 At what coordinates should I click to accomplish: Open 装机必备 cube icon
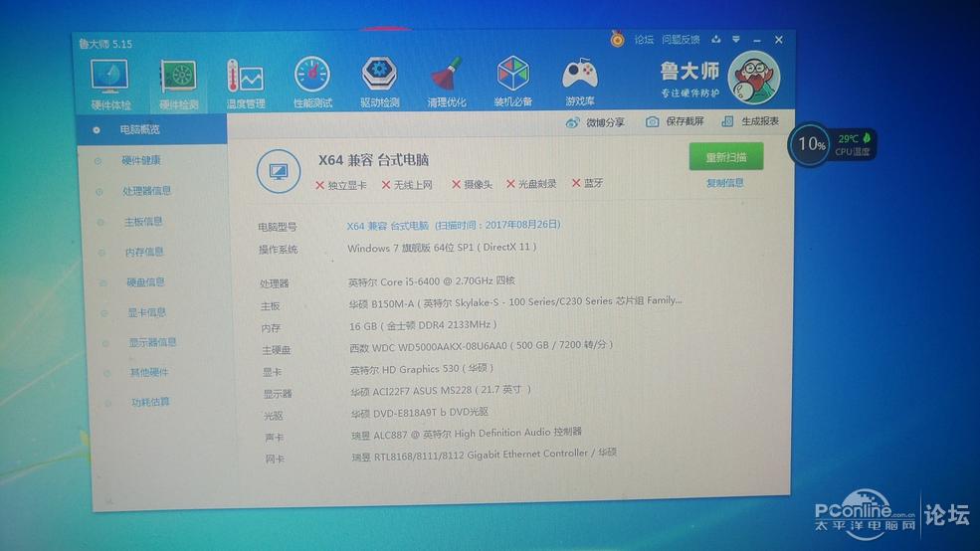coord(513,82)
